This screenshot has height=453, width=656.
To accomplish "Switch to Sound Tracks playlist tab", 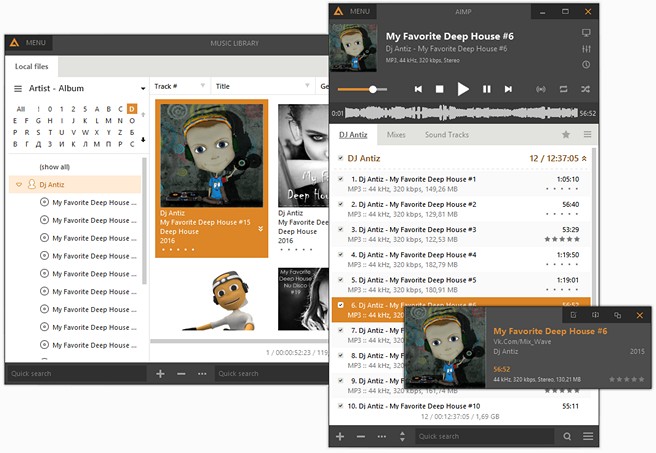I will tap(447, 135).
